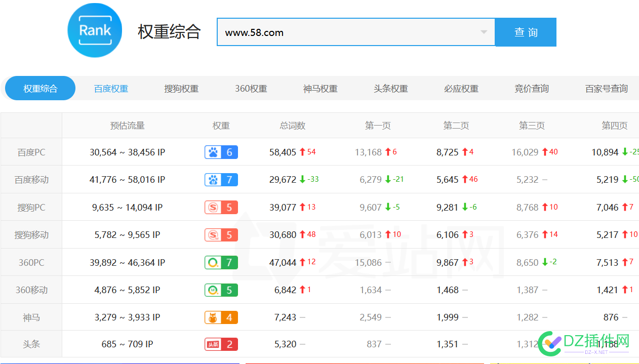Image resolution: width=639 pixels, height=364 pixels.
Task: Click Sogou mobile total keywords 30,680
Action: (283, 235)
